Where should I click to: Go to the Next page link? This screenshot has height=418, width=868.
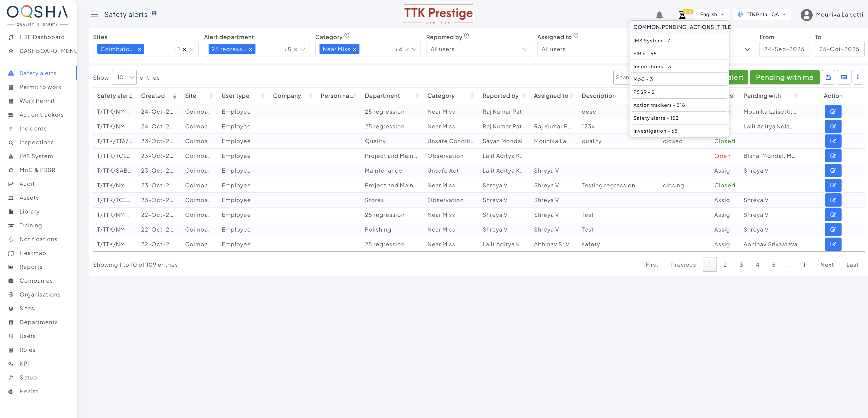pos(827,265)
